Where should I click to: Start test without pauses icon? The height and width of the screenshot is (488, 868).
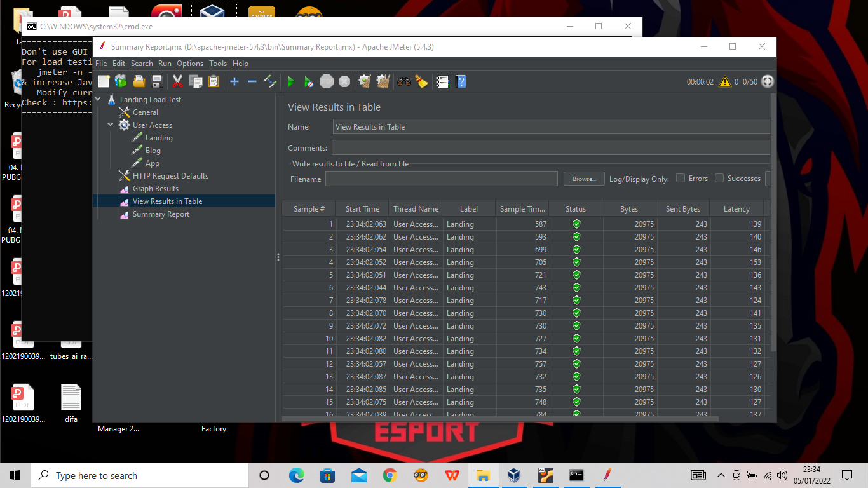point(308,81)
